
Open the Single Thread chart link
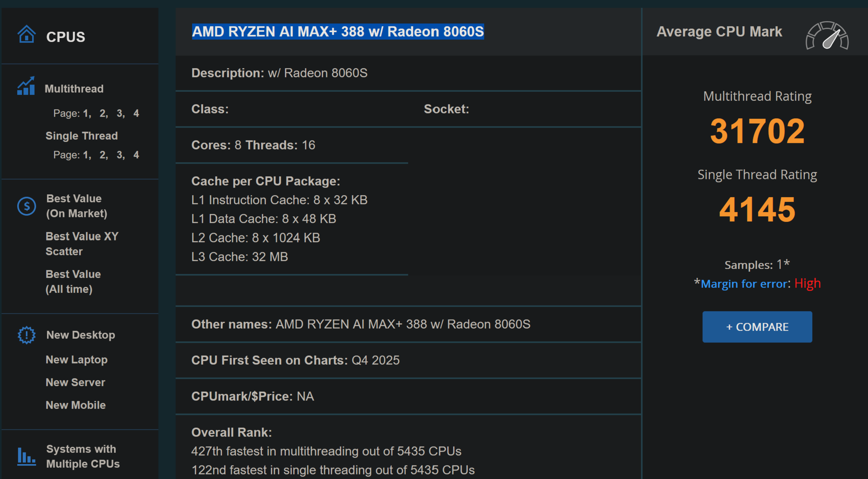click(x=81, y=136)
